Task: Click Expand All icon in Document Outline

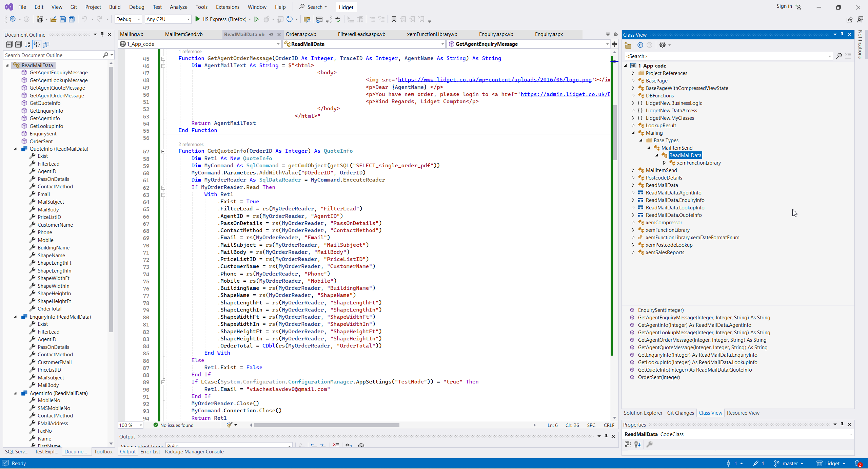Action: point(9,44)
